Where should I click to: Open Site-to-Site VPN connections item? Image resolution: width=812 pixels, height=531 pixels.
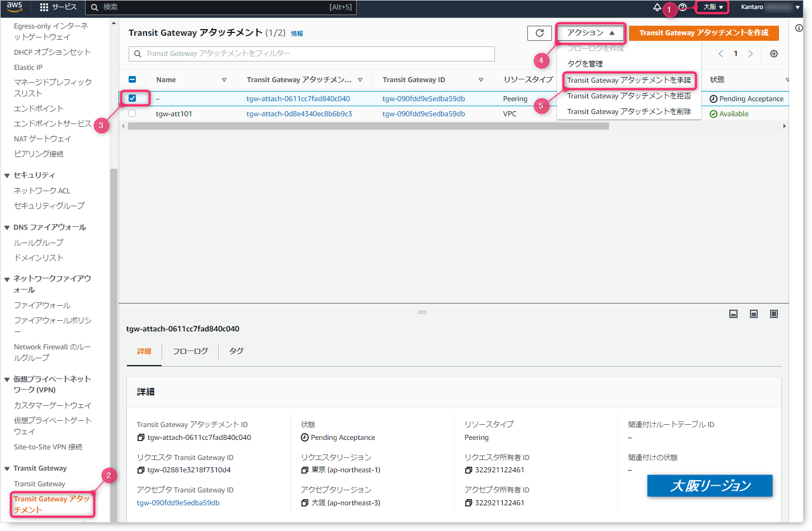pyautogui.click(x=48, y=447)
